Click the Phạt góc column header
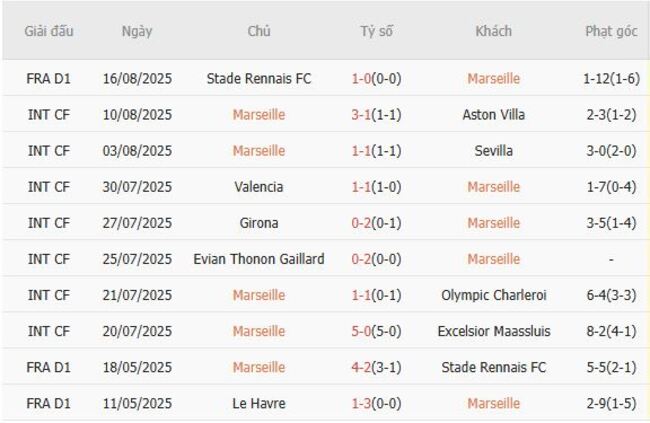650x423 pixels. 611,31
